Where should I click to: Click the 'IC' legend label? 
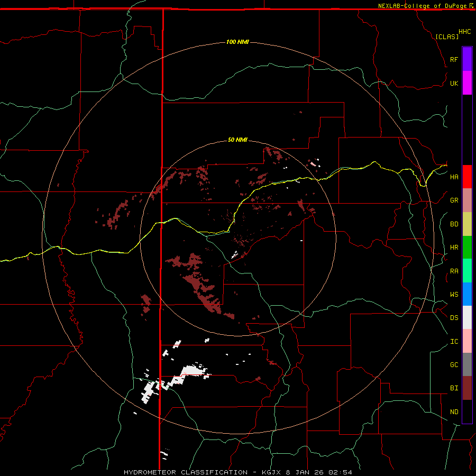[454, 342]
